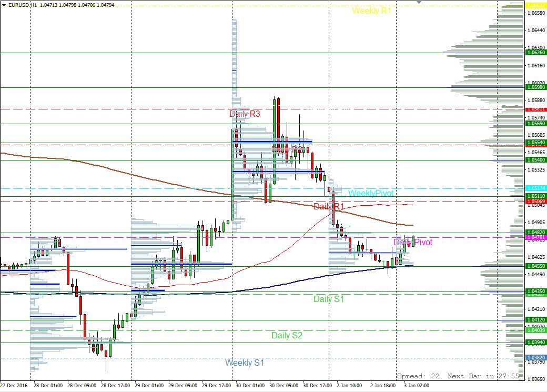Click the 29 Dec 01:00 time label
Screen dimensions: 547x392
[x=149, y=385]
